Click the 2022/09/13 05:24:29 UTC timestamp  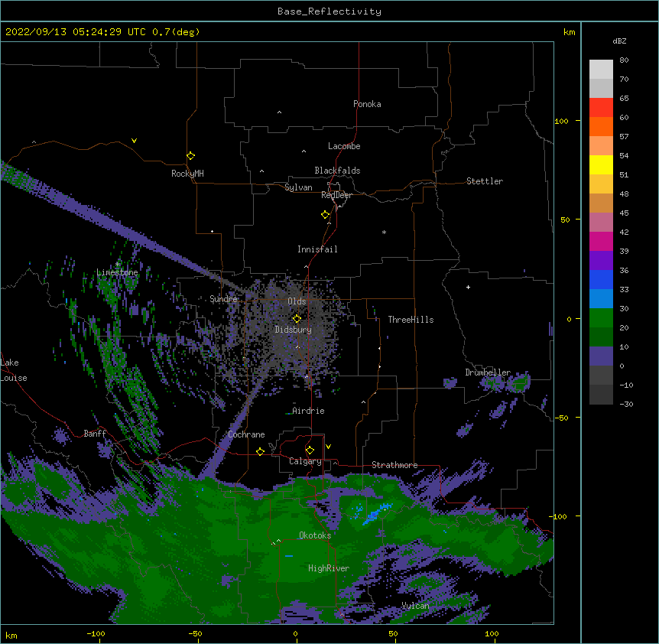pos(76,32)
